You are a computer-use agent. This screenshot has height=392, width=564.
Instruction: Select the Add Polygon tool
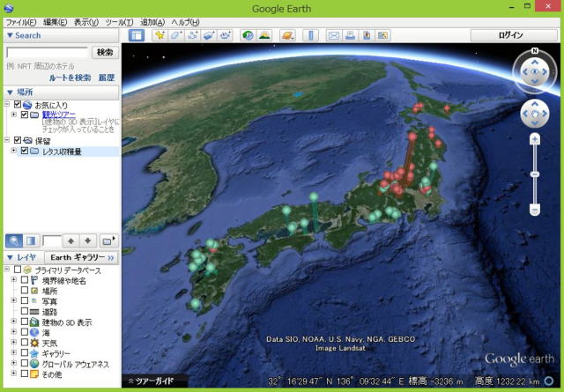175,35
